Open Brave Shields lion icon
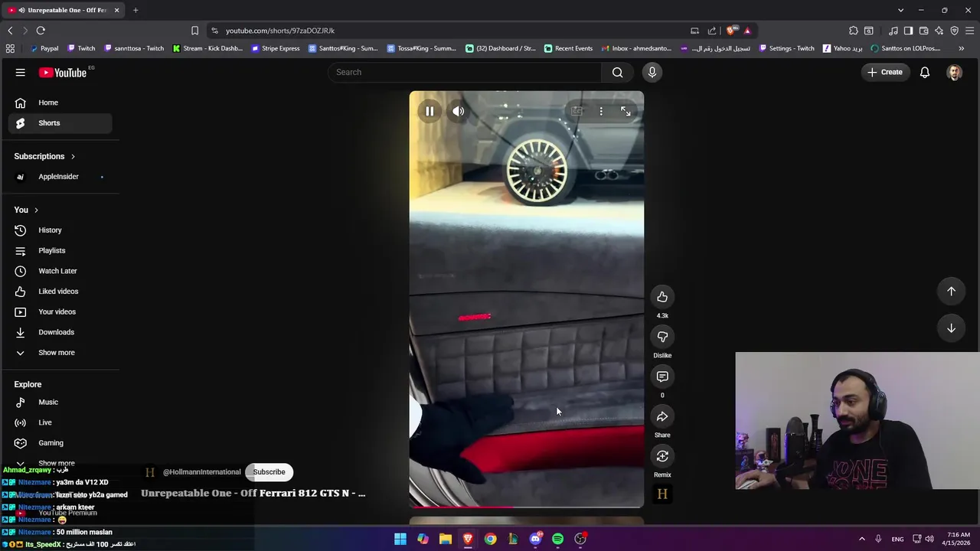Viewport: 980px width, 551px height. 731,31
